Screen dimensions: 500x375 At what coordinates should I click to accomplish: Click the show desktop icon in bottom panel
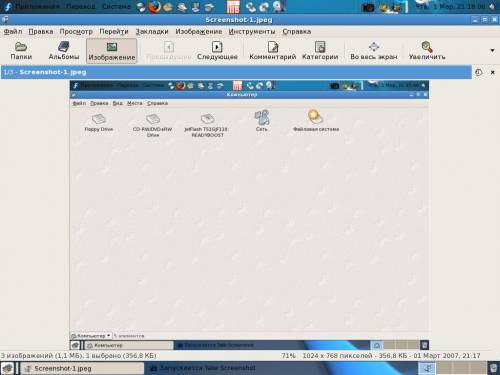pos(7,368)
